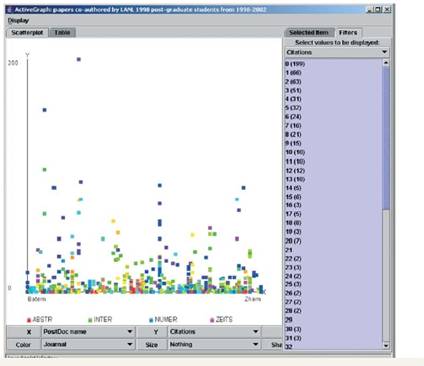
Task: Switch to the Filters tab
Action: (348, 32)
